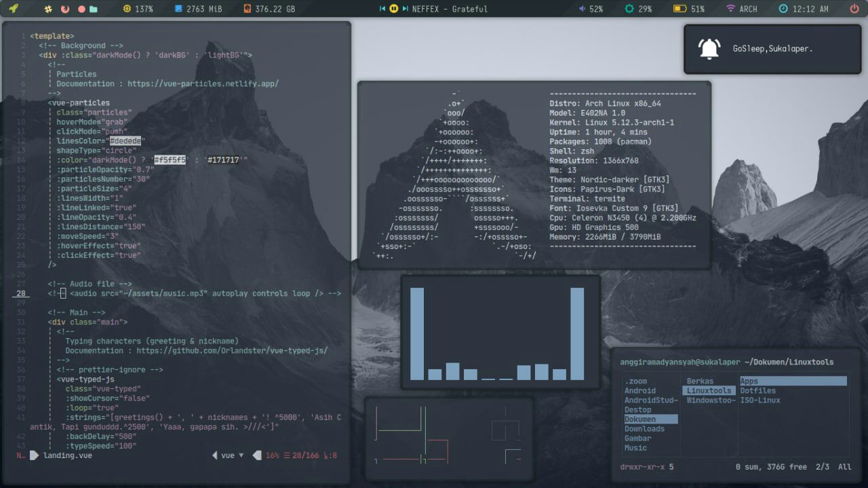Click the 16% position indicator in status line

272,455
